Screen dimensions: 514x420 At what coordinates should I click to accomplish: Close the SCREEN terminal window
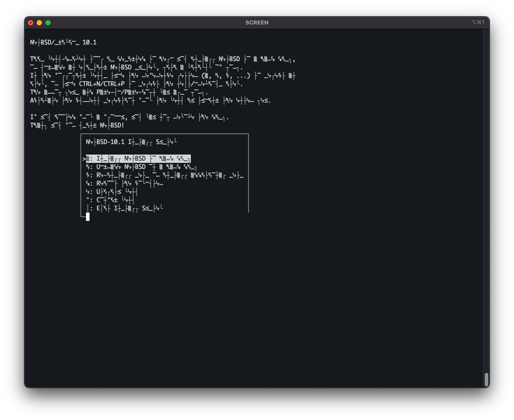coord(31,23)
